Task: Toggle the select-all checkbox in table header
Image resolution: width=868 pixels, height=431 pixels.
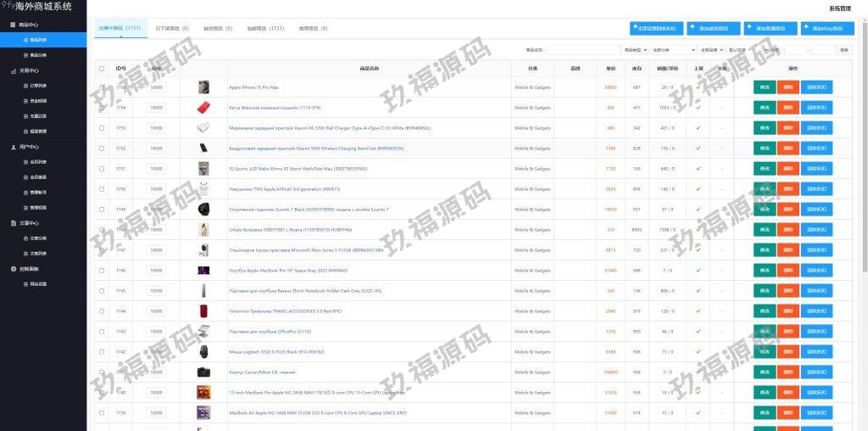Action: point(102,69)
